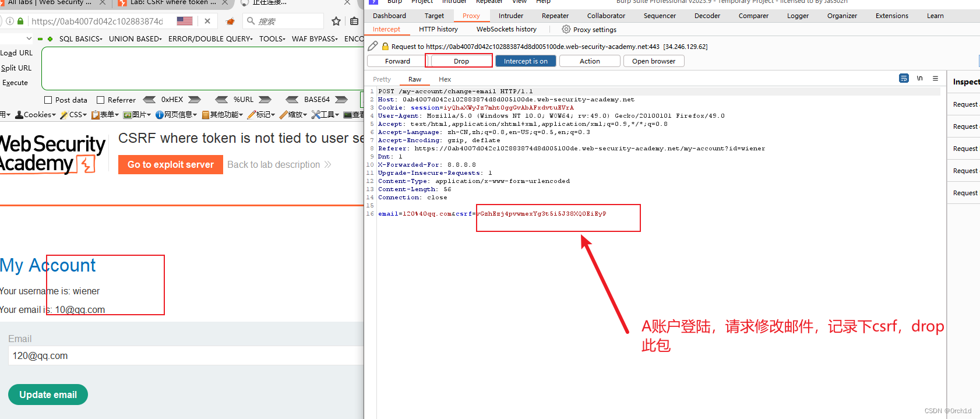Follow the Back to lab description link
980x419 pixels.
[x=279, y=165]
